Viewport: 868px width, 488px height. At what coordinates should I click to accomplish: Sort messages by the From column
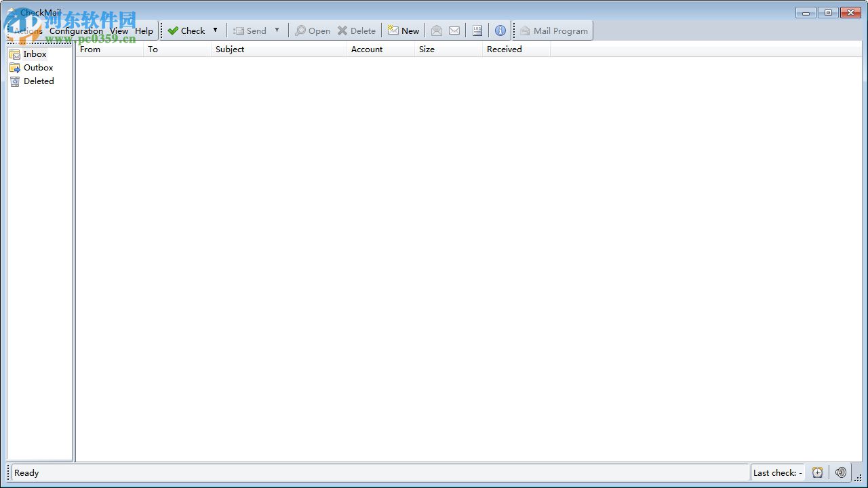tap(109, 49)
